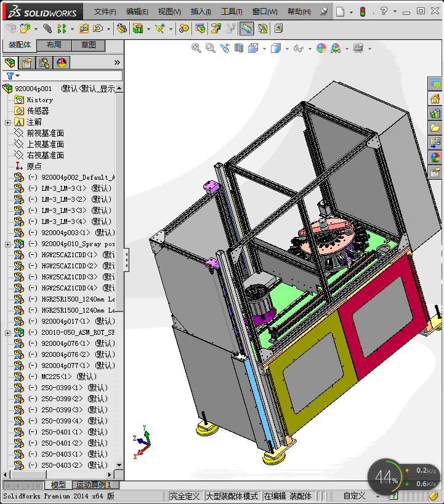
Task: Start a New Motion Study
Action: (184, 28)
